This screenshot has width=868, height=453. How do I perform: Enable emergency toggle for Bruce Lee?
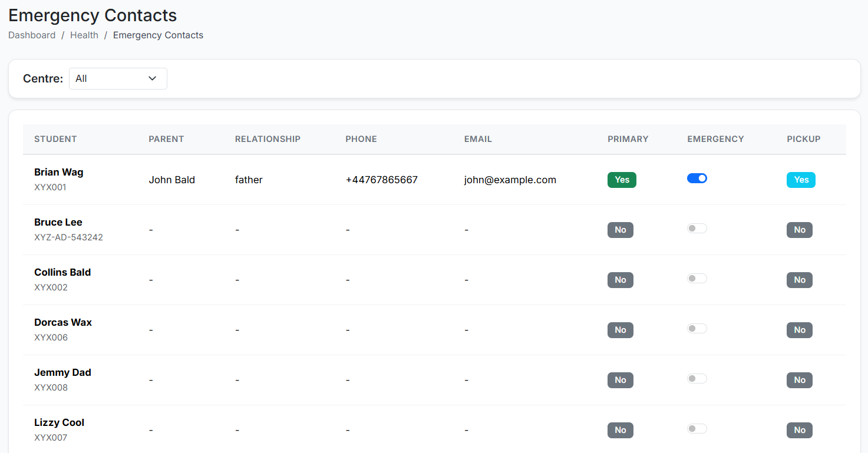point(697,229)
